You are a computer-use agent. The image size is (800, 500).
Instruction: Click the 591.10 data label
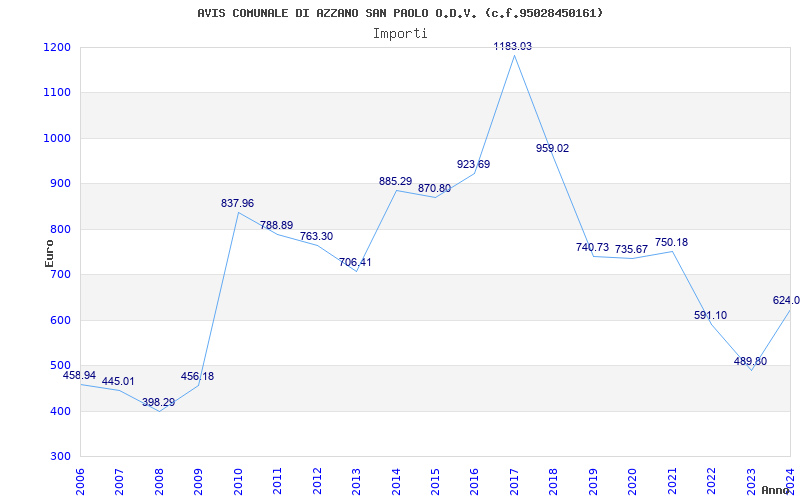[711, 315]
